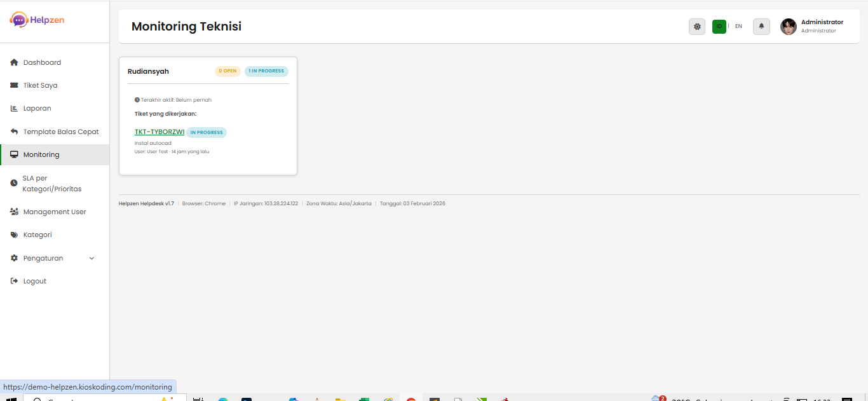868x401 pixels.
Task: Open the notification bell
Action: (x=761, y=27)
